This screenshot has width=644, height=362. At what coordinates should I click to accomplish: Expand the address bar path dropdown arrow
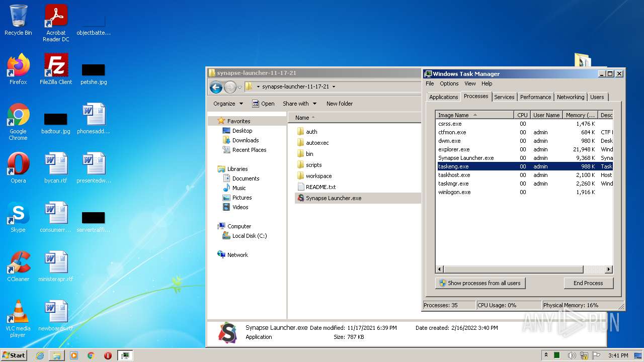(334, 86)
